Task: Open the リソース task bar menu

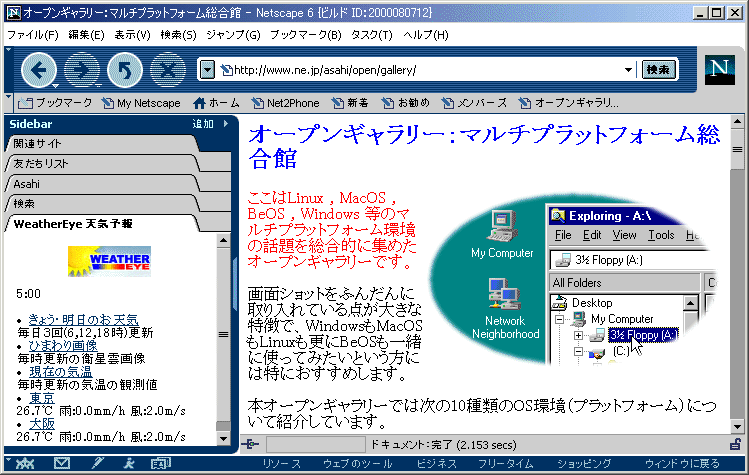Action: click(x=282, y=464)
